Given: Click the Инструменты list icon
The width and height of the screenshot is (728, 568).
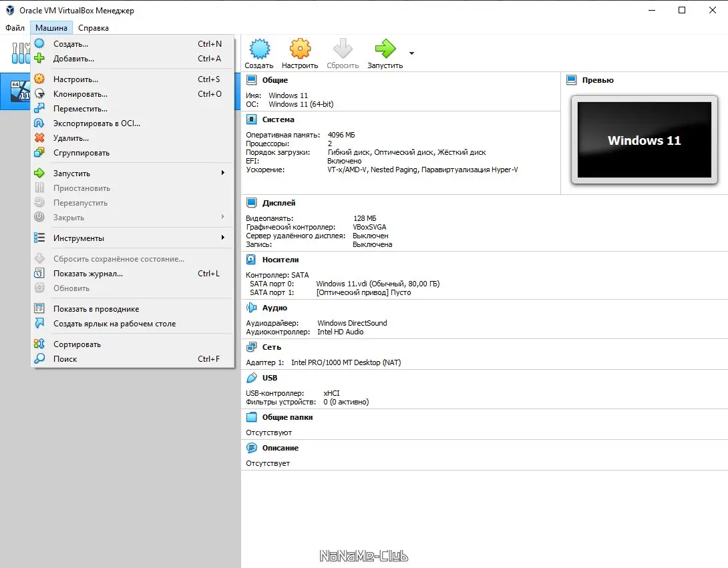Looking at the screenshot, I should [x=39, y=238].
